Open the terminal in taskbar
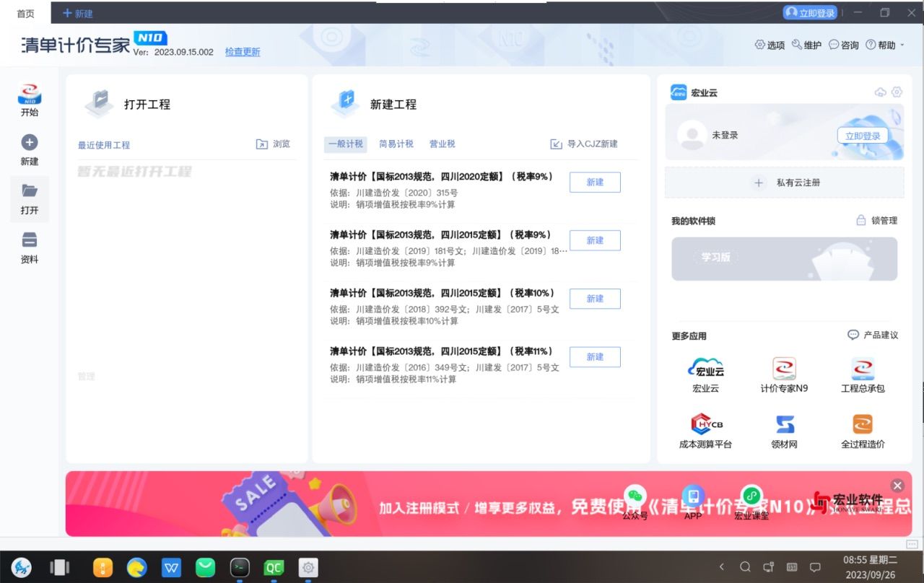 coord(240,568)
